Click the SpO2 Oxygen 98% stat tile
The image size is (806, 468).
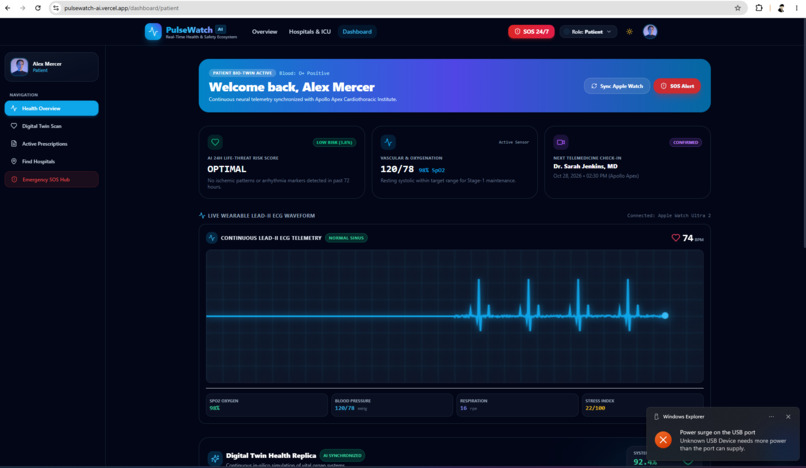[x=267, y=404]
